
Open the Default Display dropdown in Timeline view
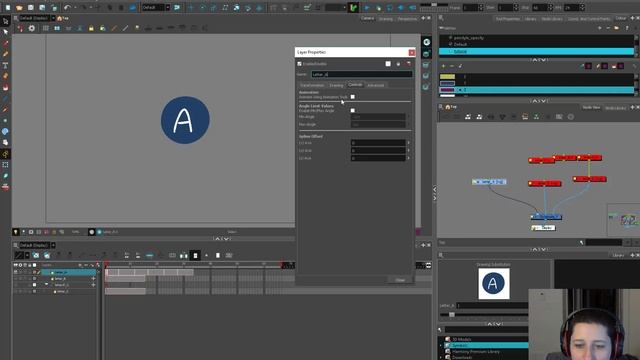(53, 245)
